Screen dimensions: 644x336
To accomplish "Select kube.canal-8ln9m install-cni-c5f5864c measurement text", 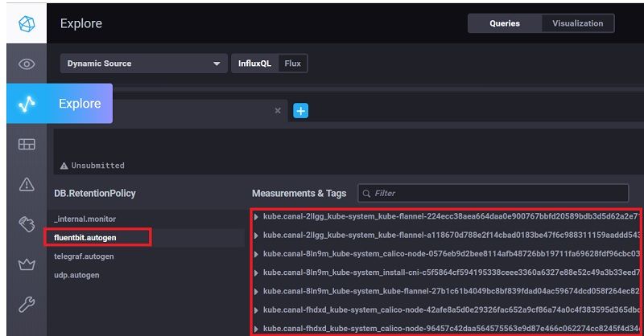I will (452, 272).
